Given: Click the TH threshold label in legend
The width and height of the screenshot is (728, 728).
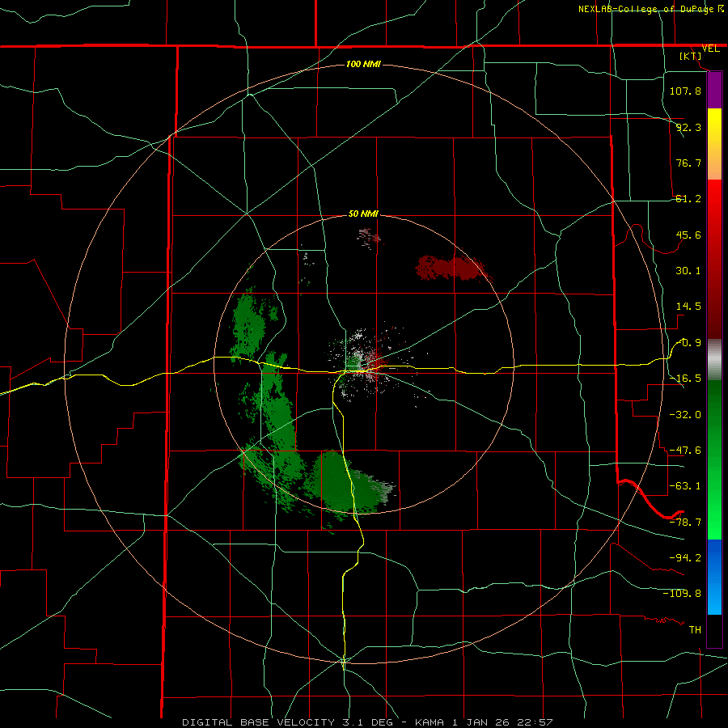Looking at the screenshot, I should (695, 629).
